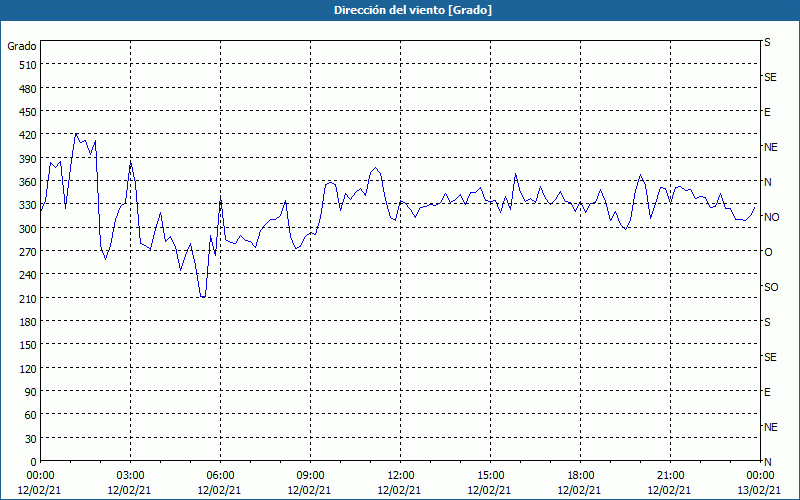Click the 390 degree axis label
The height and width of the screenshot is (500, 800).
tap(28, 159)
